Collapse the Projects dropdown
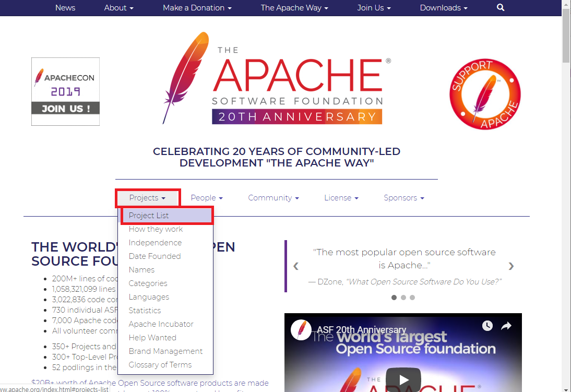The image size is (571, 392). click(148, 198)
